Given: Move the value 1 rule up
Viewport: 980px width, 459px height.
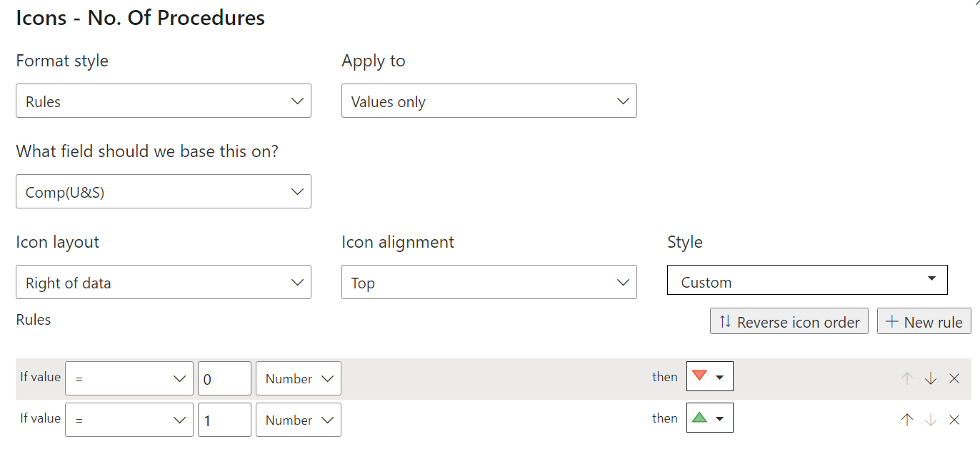Looking at the screenshot, I should tap(907, 420).
